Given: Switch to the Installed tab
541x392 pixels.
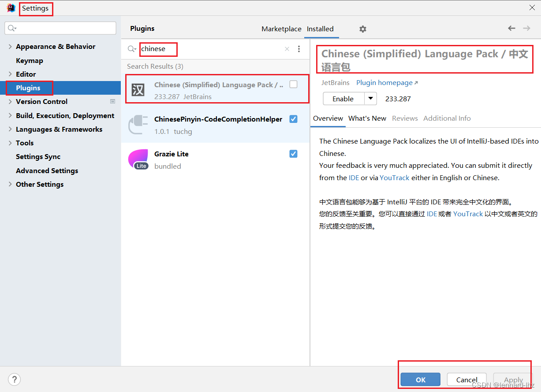Looking at the screenshot, I should (x=320, y=29).
